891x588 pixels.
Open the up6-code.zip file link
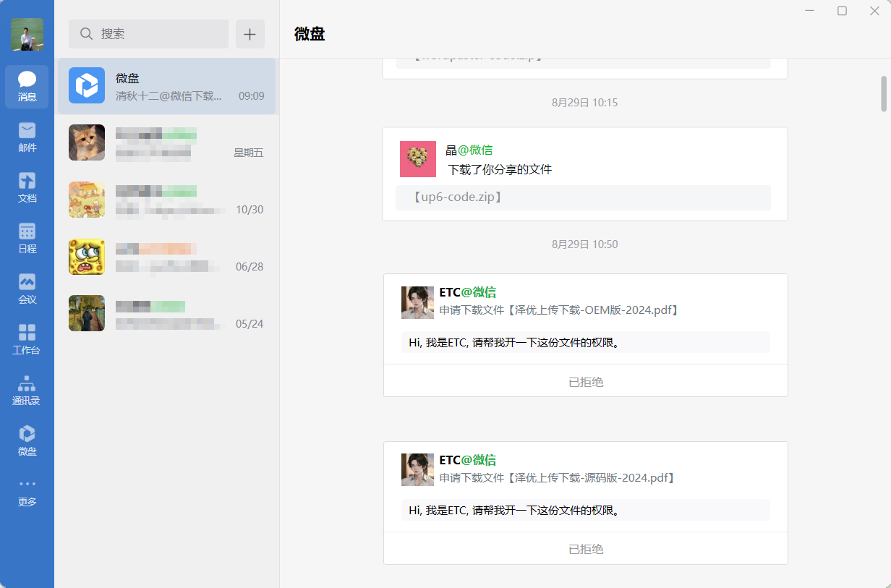click(457, 197)
